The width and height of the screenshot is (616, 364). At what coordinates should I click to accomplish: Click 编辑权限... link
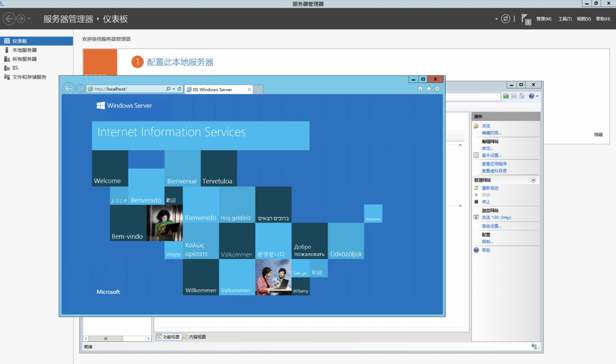coord(491,133)
